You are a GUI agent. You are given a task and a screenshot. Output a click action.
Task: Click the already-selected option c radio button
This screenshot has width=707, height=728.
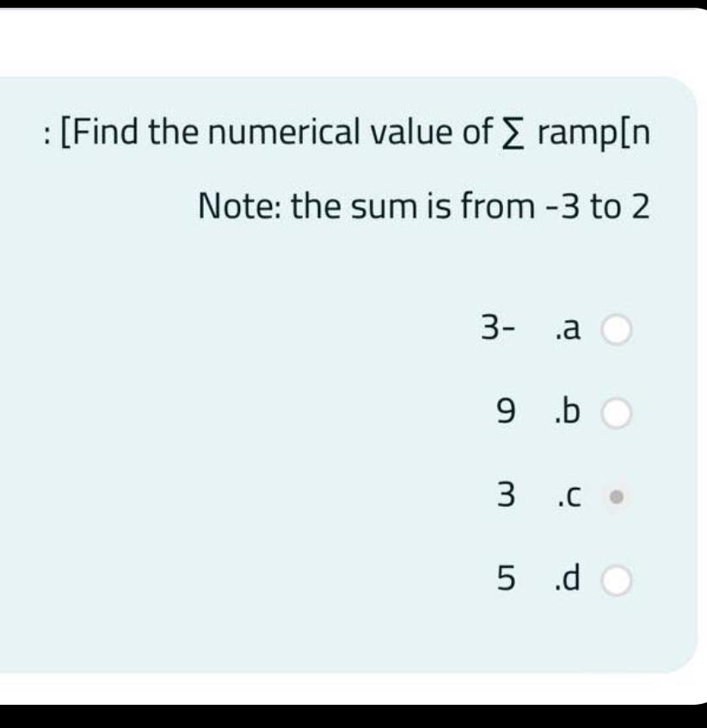pyautogui.click(x=618, y=495)
